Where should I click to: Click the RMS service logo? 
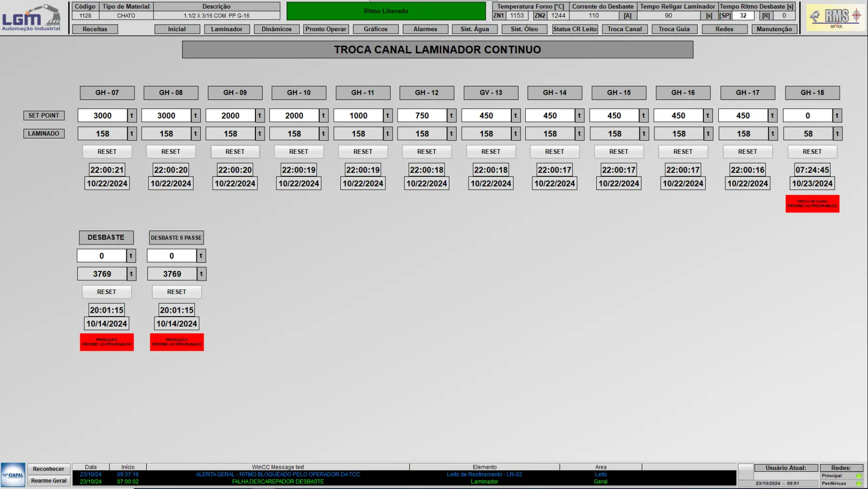click(836, 18)
